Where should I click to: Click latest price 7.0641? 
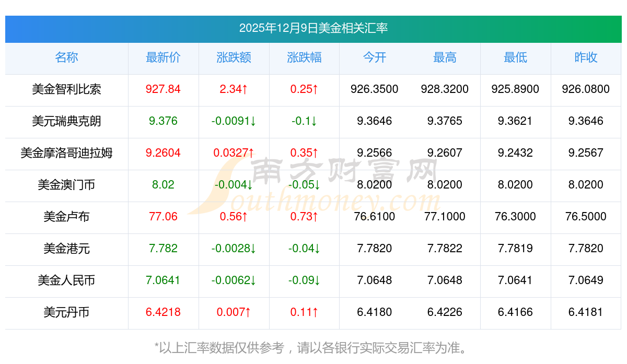[163, 280]
